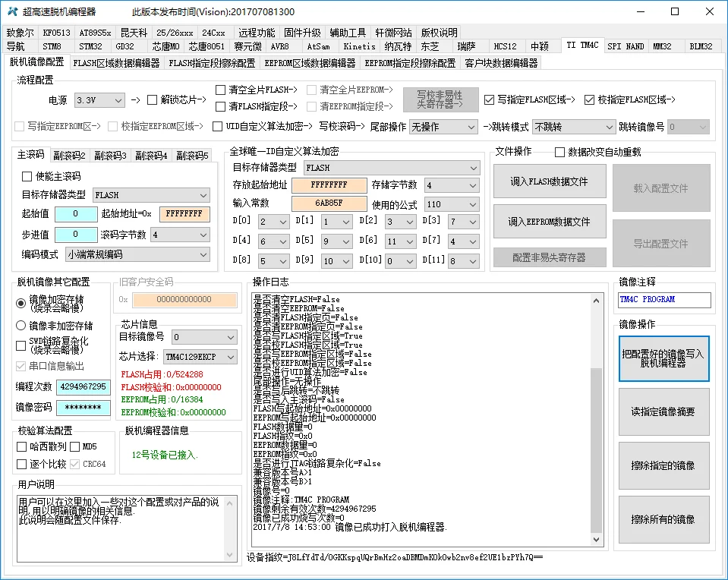Click the 编程次数 input field
Viewport: 728px width, 580px height.
pos(83,387)
